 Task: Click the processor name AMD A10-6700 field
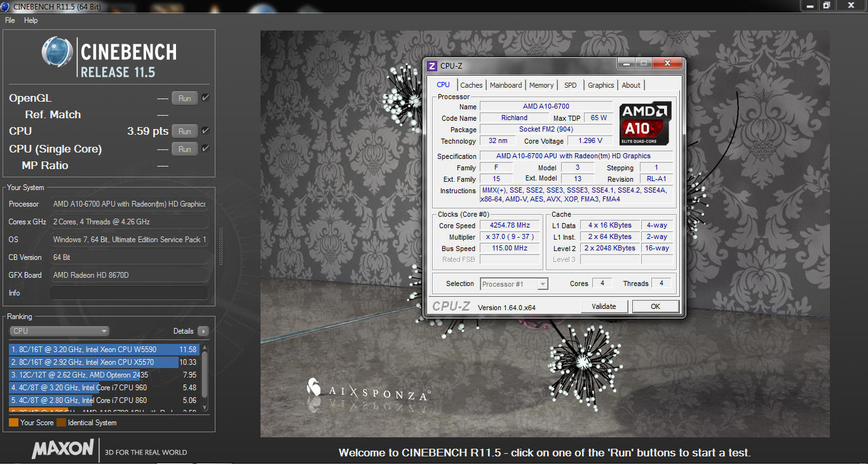point(546,106)
